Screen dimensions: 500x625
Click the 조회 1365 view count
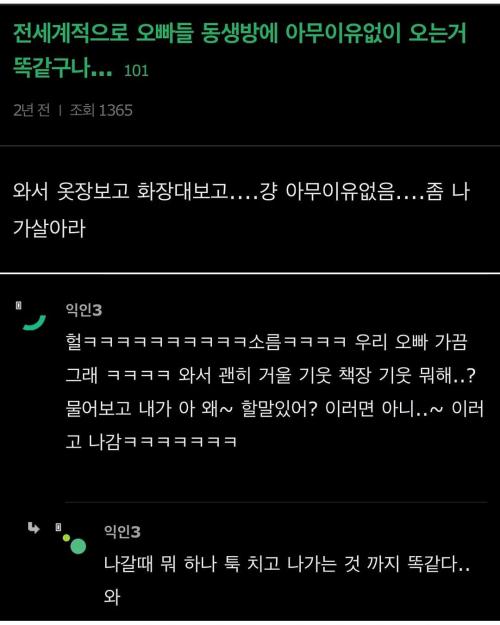pyautogui.click(x=101, y=110)
